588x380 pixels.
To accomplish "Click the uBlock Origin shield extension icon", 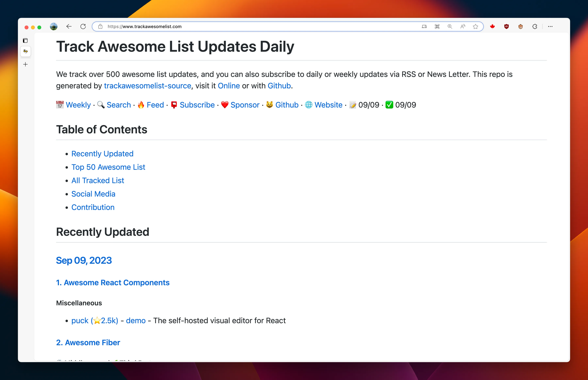I will pyautogui.click(x=506, y=26).
